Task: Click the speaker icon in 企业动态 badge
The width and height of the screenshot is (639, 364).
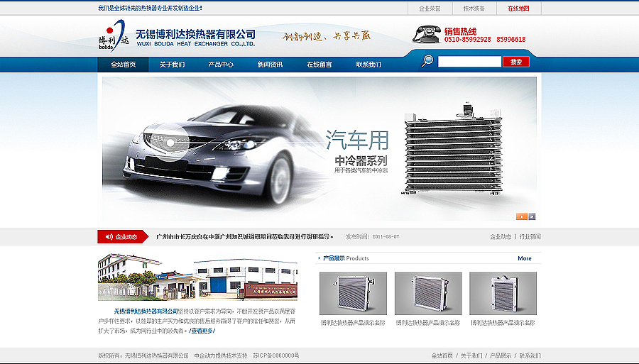Action: 109,236
